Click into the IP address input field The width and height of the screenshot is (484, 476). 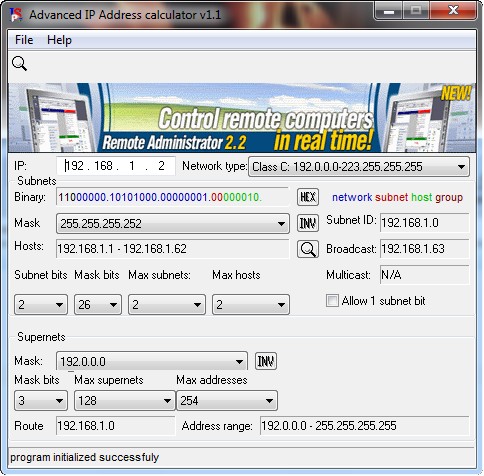(115, 166)
